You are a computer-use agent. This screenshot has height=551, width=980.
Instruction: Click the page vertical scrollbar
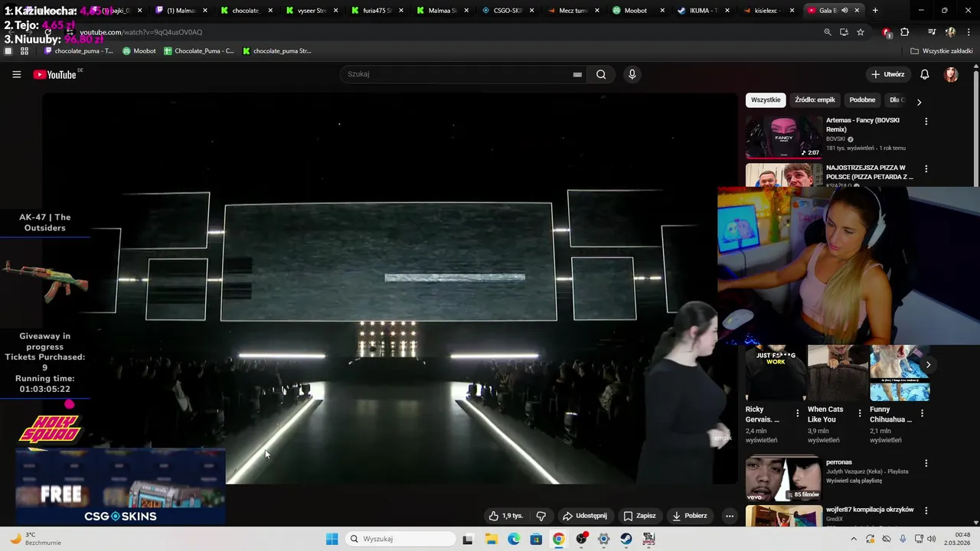point(975,295)
